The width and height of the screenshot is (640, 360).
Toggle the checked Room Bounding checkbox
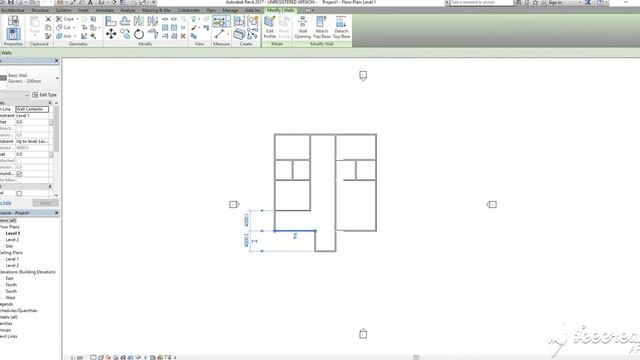click(19, 173)
